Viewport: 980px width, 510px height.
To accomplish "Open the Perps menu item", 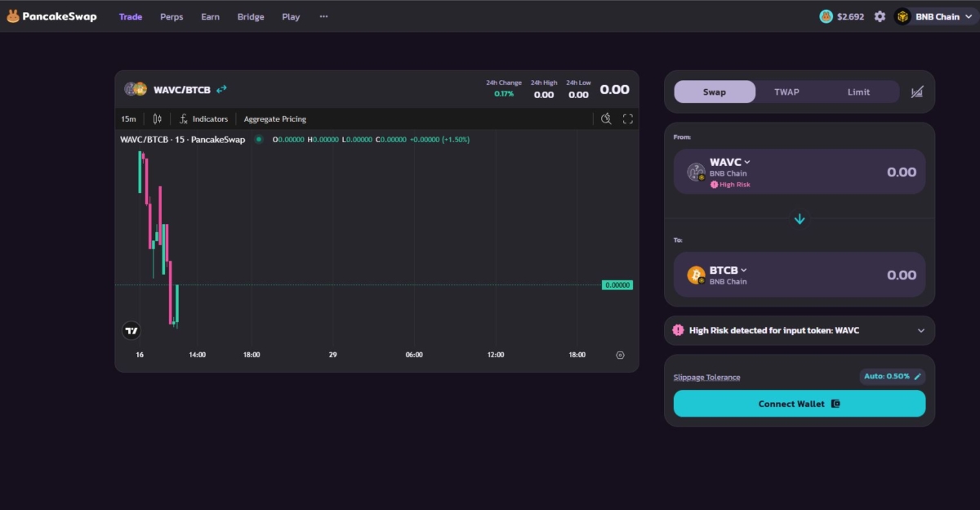I will 171,16.
